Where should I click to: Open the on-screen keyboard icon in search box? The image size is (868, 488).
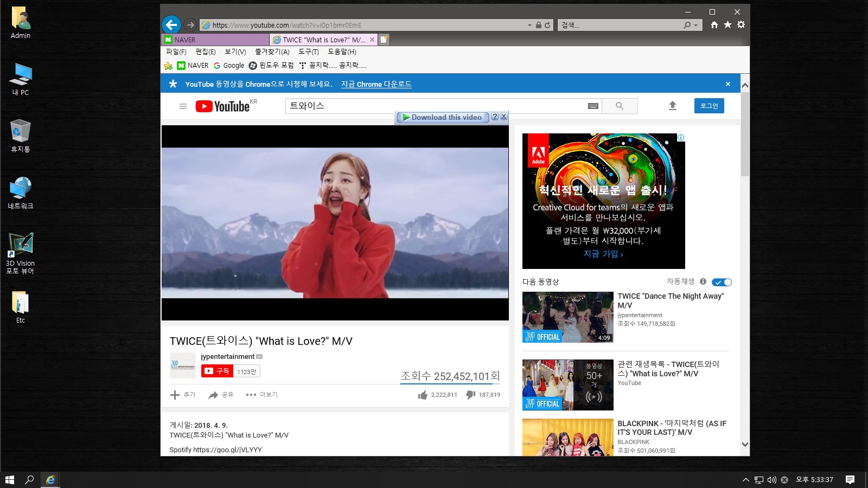[593, 106]
